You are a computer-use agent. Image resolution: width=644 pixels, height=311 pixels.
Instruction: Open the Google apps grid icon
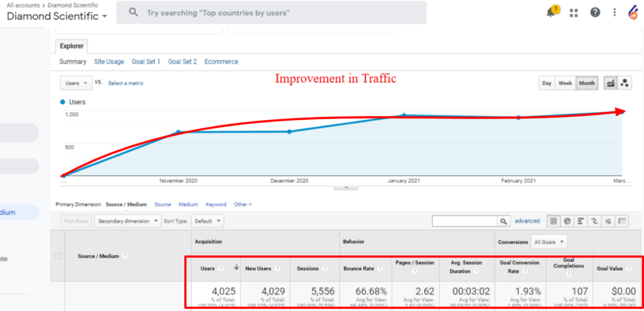(574, 13)
